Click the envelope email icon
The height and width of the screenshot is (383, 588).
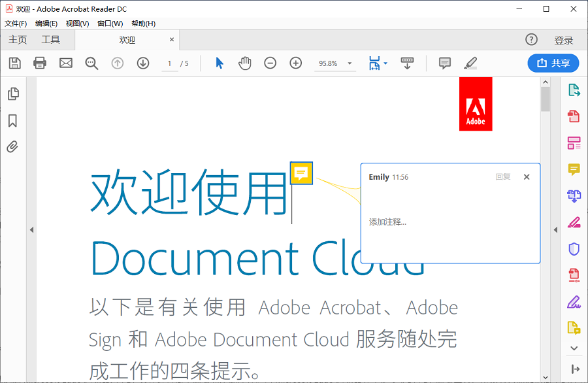[66, 63]
